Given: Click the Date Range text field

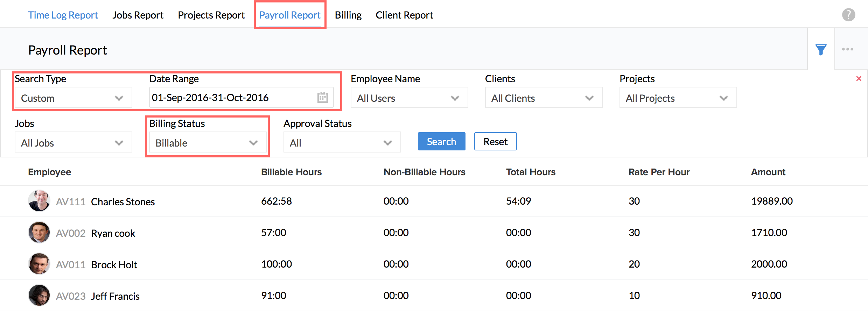Looking at the screenshot, I should click(231, 98).
